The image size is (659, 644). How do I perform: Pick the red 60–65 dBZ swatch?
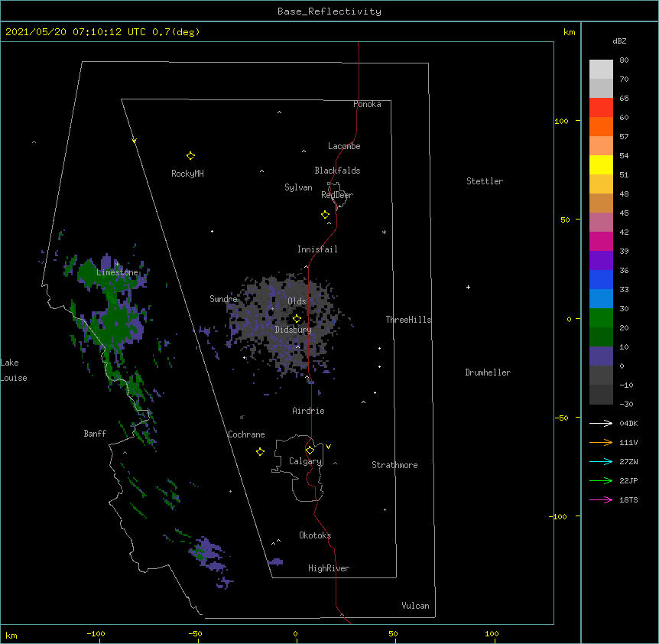click(x=601, y=108)
